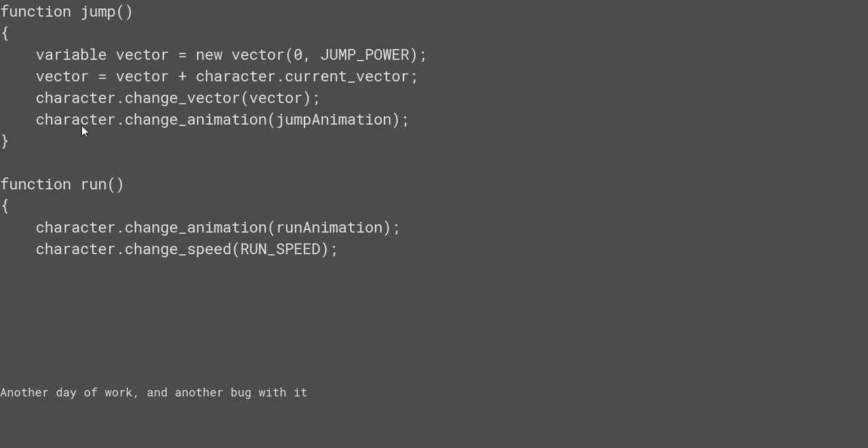Click jumpAnimation argument in change_animation
The width and height of the screenshot is (868, 448).
click(334, 120)
